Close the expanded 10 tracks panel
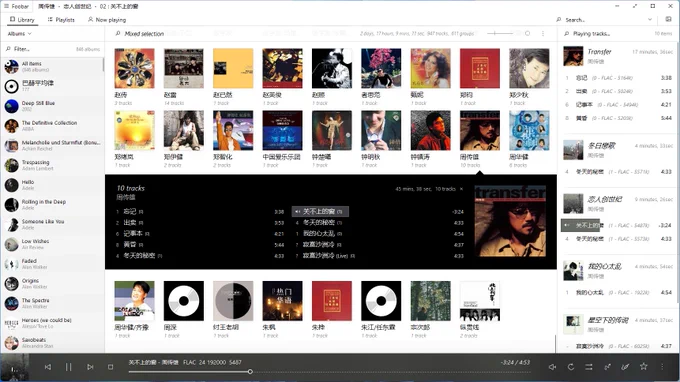Image resolution: width=680 pixels, height=382 pixels. click(x=461, y=189)
